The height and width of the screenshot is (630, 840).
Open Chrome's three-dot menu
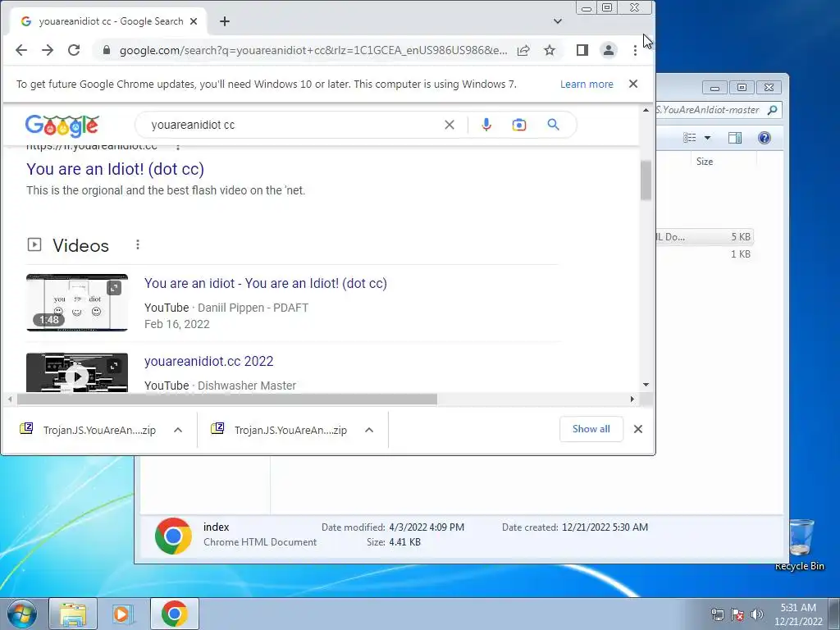635,50
